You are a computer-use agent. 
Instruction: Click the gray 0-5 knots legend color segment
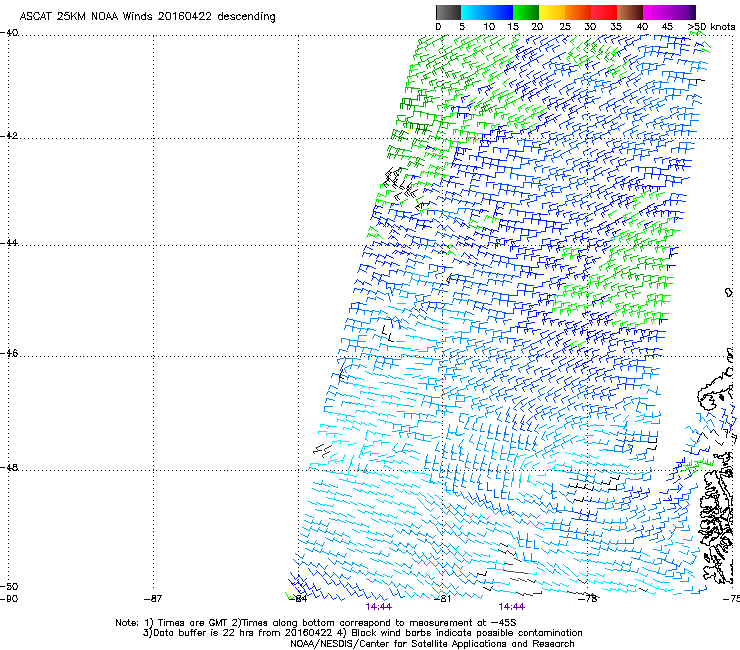[448, 12]
